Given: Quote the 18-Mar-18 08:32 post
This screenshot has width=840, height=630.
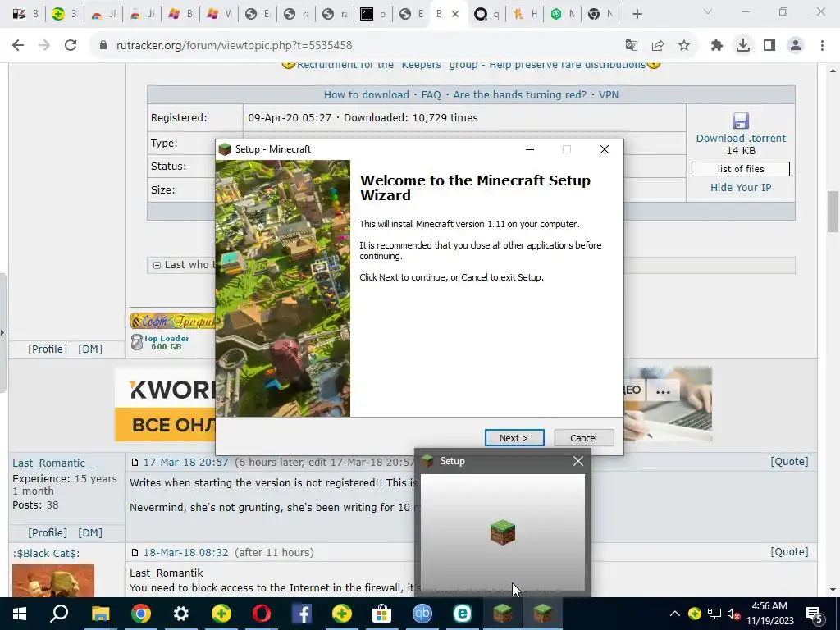Looking at the screenshot, I should click(789, 552).
